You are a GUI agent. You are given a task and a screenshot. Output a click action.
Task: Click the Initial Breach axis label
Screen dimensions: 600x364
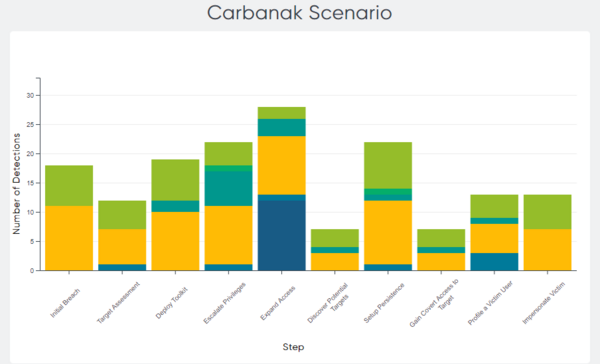(x=65, y=303)
